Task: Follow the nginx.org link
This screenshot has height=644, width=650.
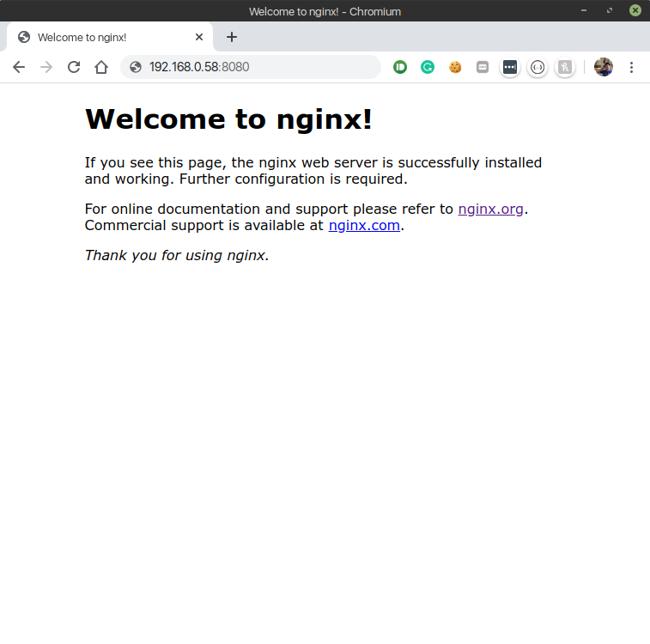Action: pyautogui.click(x=491, y=209)
